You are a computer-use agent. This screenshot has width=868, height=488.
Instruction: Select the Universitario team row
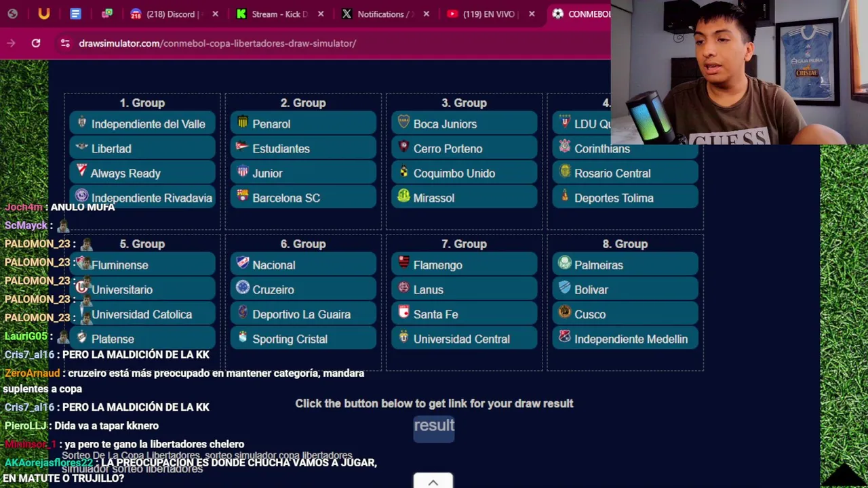pos(142,289)
